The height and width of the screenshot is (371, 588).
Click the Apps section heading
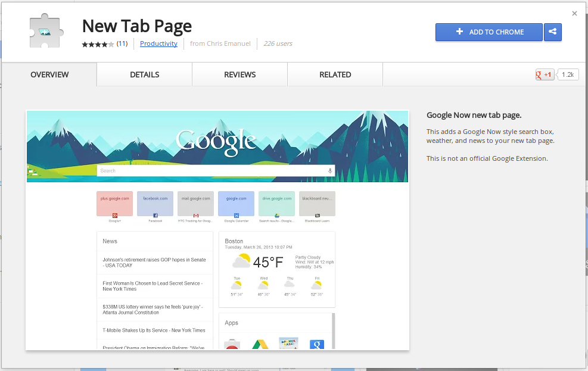click(x=231, y=323)
